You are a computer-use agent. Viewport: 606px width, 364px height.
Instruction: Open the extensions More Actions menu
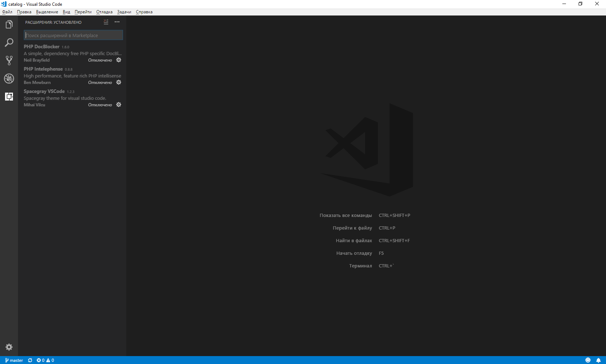(x=117, y=22)
